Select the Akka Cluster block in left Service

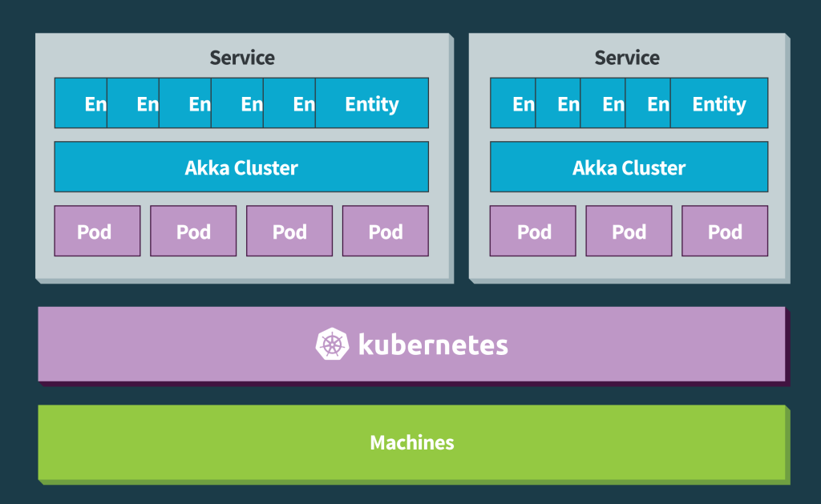(x=241, y=167)
